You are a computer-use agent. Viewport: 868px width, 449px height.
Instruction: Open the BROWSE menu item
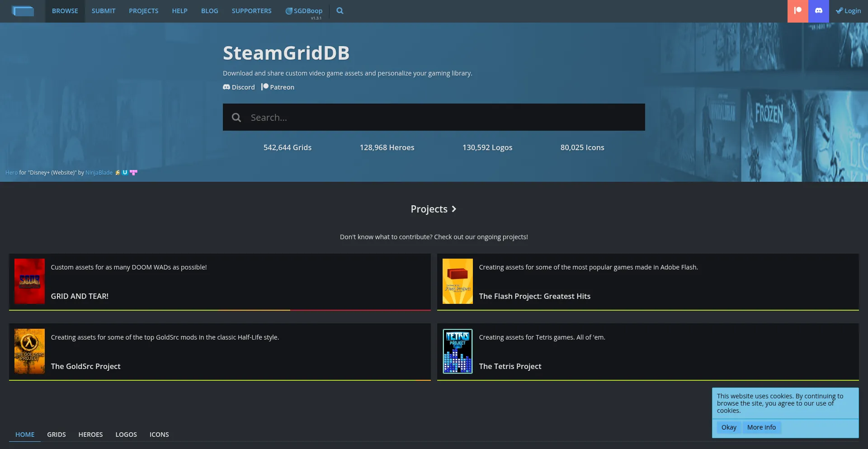[65, 11]
